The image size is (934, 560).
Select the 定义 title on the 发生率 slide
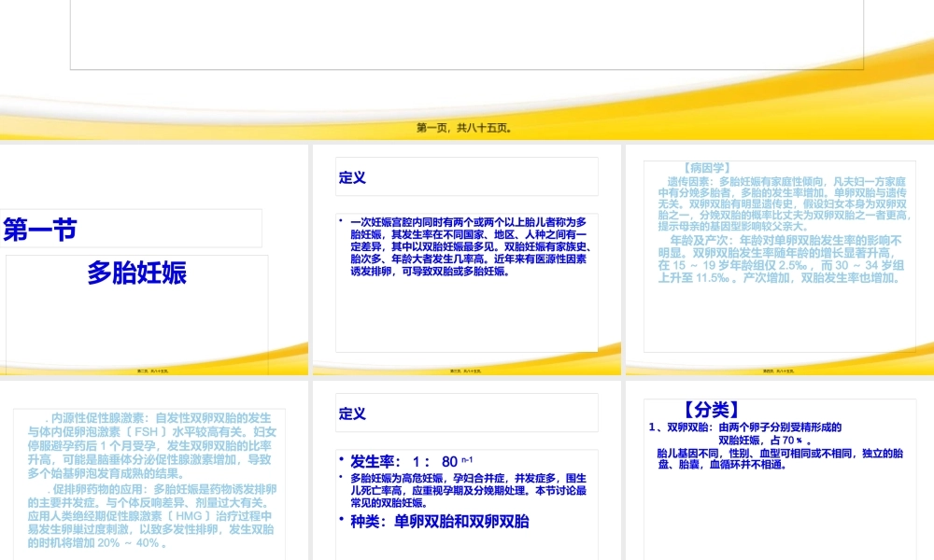(x=352, y=413)
